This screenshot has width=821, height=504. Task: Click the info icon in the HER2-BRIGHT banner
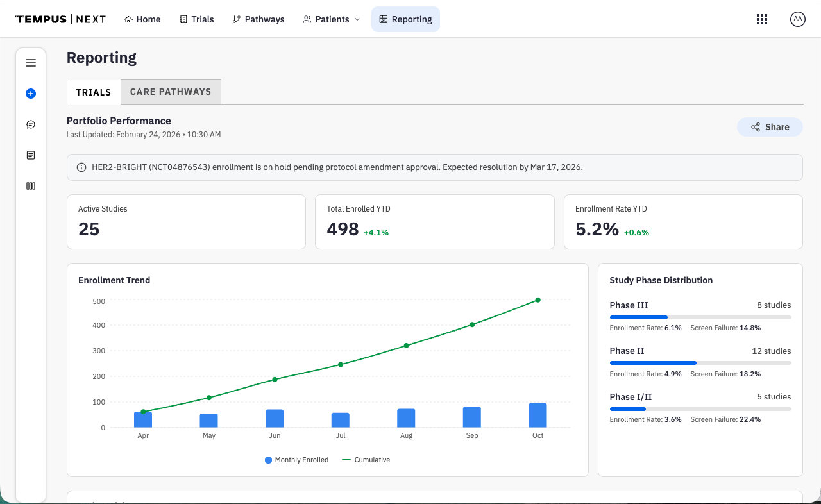click(81, 167)
